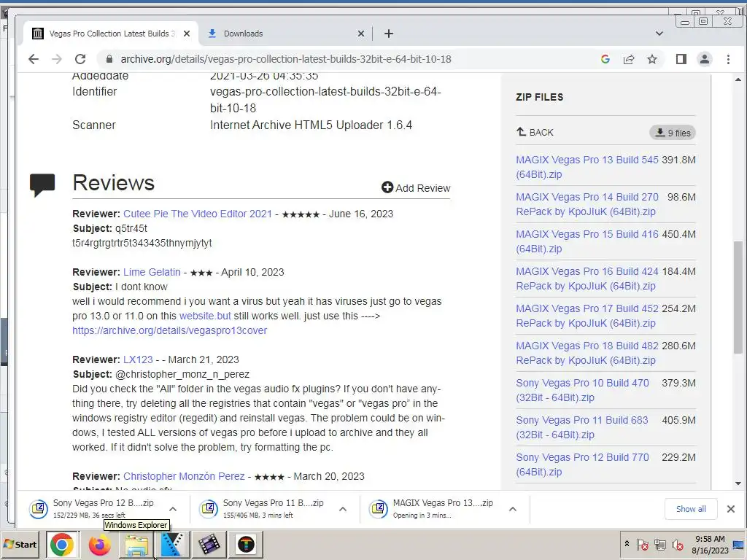The height and width of the screenshot is (560, 747).
Task: Open Windows Explorer from the taskbar
Action: [x=136, y=544]
